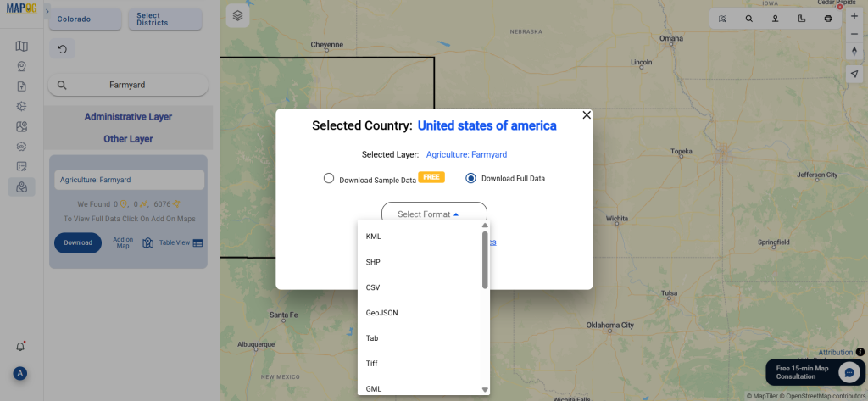Choose SHP from the format list

click(x=373, y=262)
